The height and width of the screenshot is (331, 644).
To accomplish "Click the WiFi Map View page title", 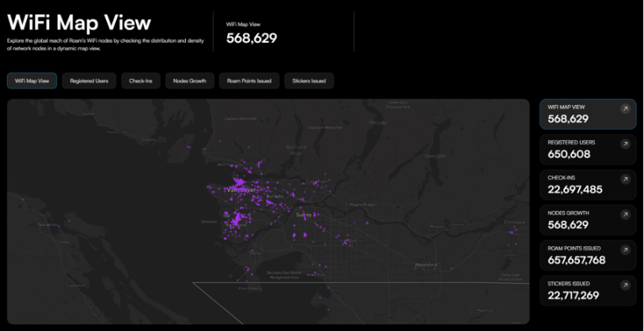I will coord(79,23).
